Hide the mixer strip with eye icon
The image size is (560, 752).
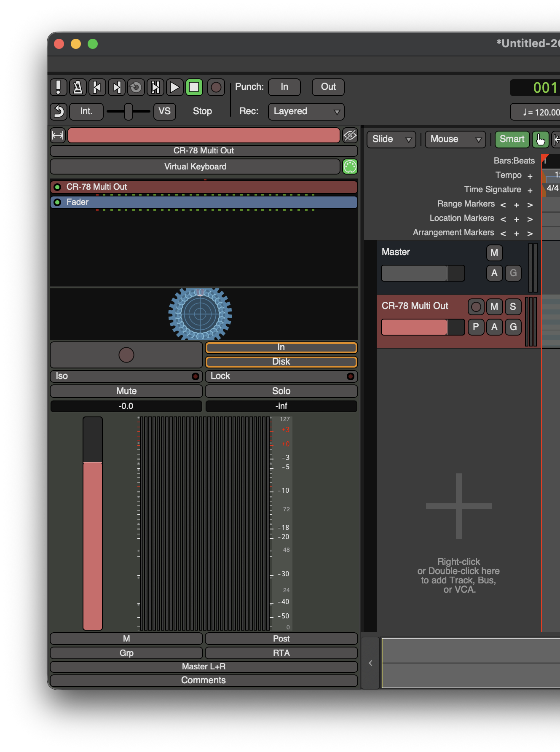click(350, 135)
